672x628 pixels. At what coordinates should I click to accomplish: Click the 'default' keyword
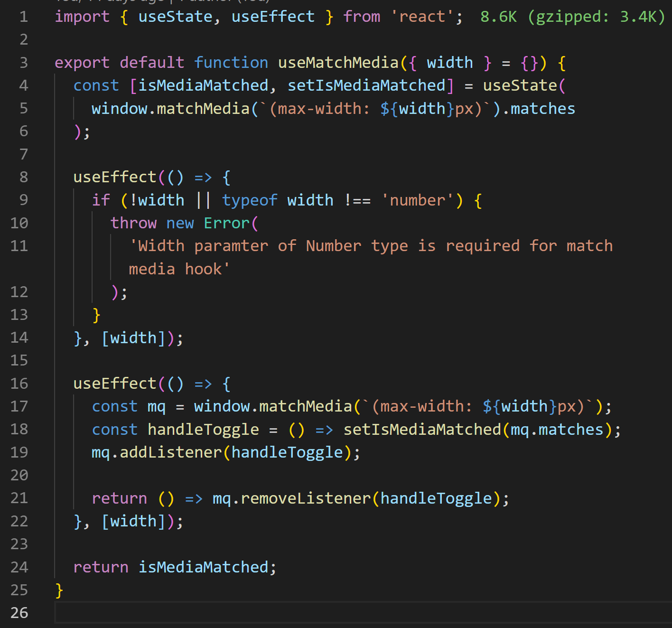(152, 63)
